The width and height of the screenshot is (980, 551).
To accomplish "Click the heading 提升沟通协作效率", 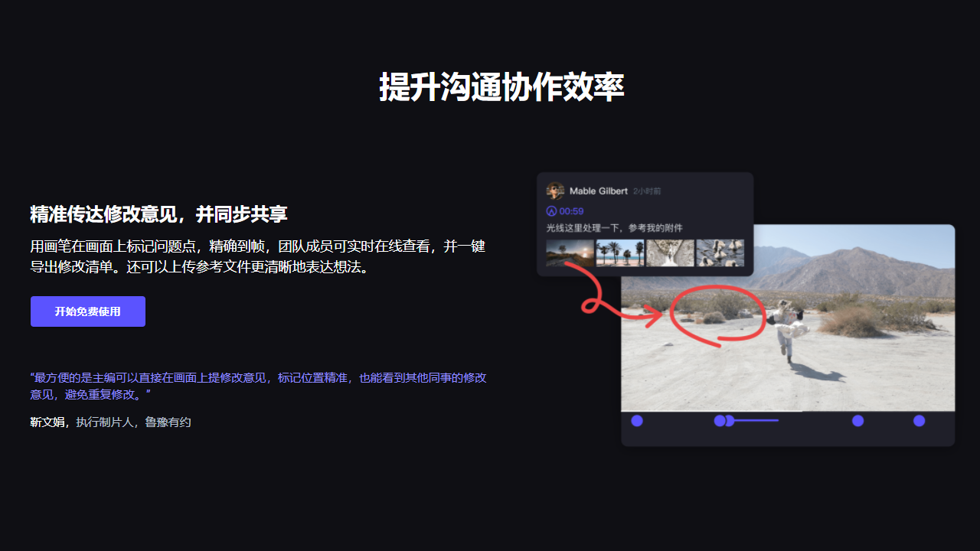I will (501, 87).
